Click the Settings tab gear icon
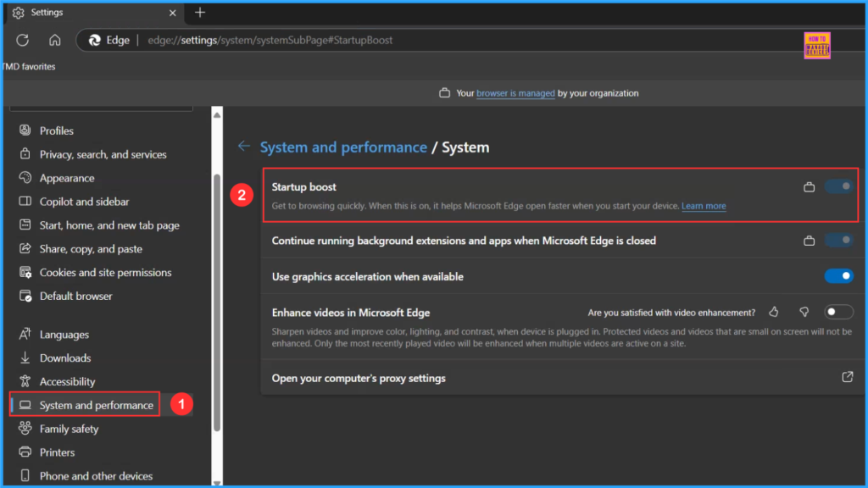Image resolution: width=868 pixels, height=488 pixels. (x=19, y=12)
